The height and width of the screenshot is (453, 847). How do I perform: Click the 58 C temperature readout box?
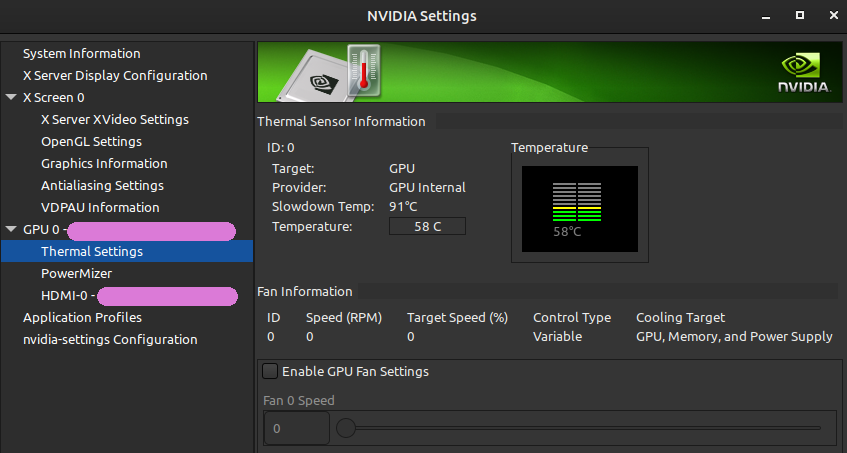pos(427,227)
